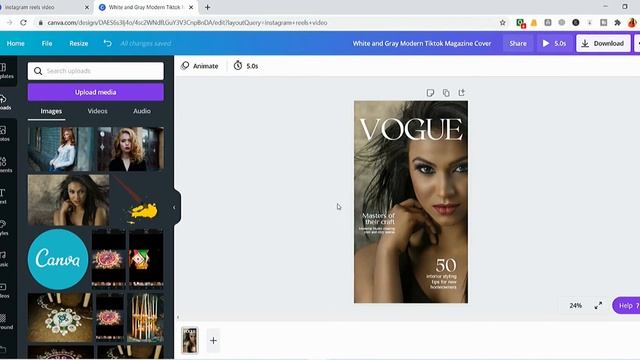The width and height of the screenshot is (640, 360).
Task: Reload the browser page
Action: pyautogui.click(x=23, y=23)
